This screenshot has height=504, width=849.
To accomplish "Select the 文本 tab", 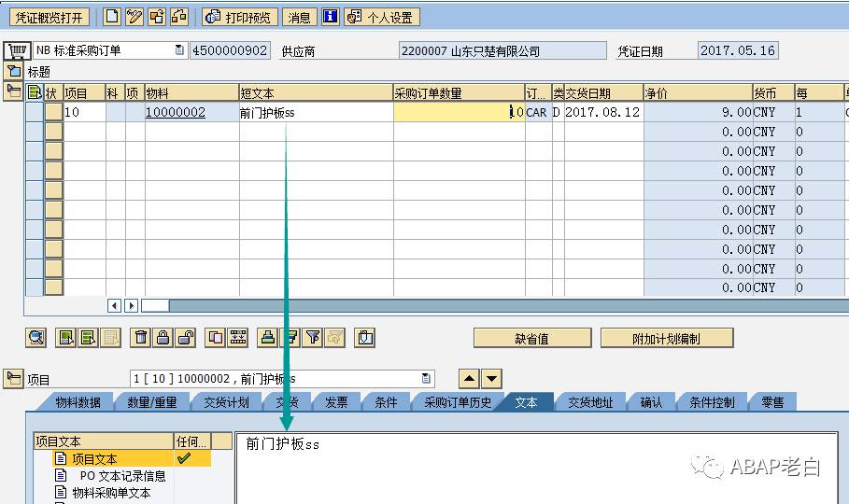I will pos(526,402).
